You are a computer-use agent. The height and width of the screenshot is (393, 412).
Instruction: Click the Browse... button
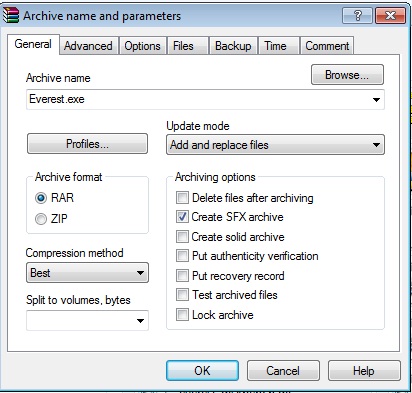(x=347, y=75)
